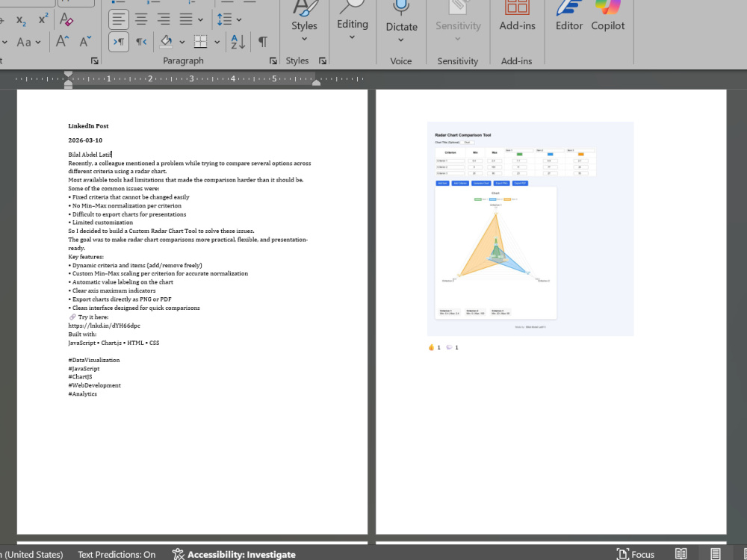Click the #JavaScript hashtag line

point(84,369)
